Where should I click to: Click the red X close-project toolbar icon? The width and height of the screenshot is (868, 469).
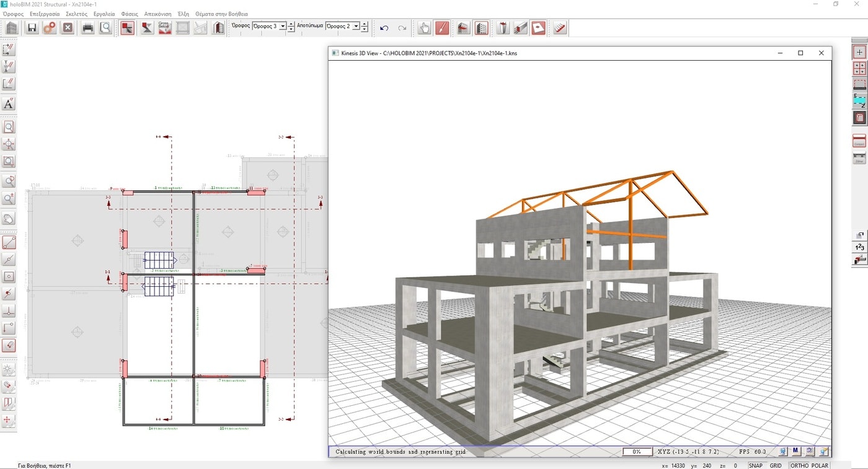(68, 28)
